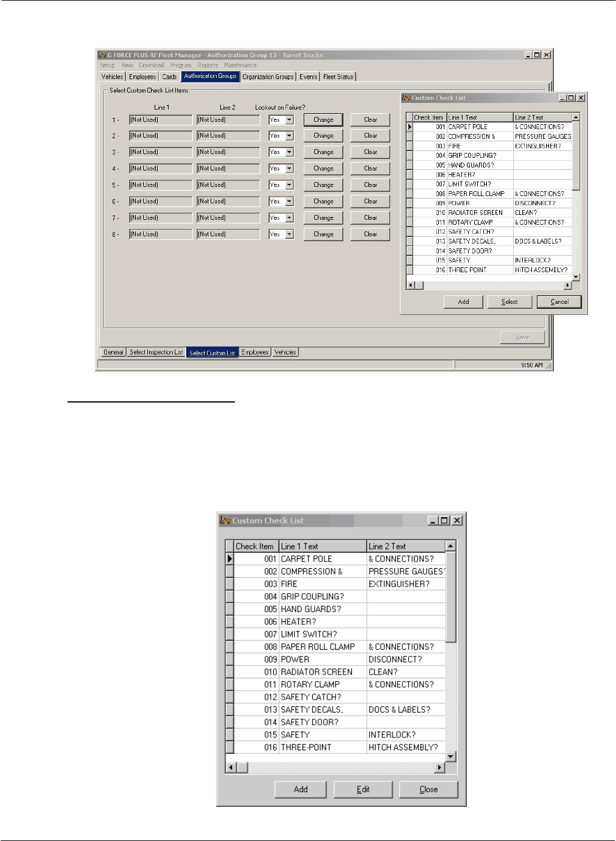Image resolution: width=616 pixels, height=841 pixels.
Task: Open the Program menu
Action: tap(180, 65)
